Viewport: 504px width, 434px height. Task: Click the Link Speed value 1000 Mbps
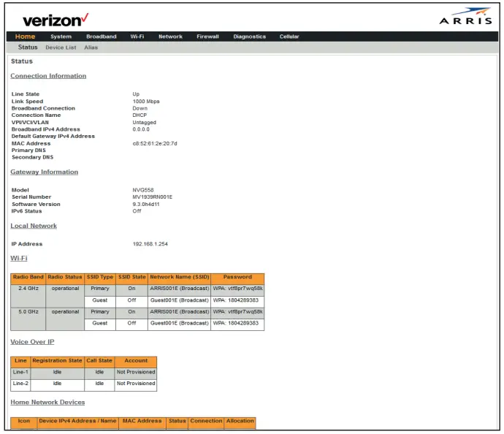146,102
